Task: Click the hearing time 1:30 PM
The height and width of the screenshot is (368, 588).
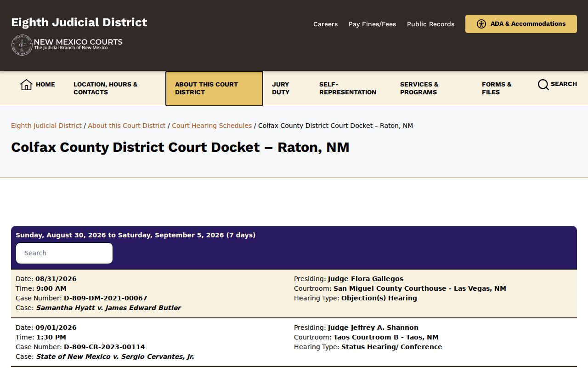Action: (x=51, y=337)
